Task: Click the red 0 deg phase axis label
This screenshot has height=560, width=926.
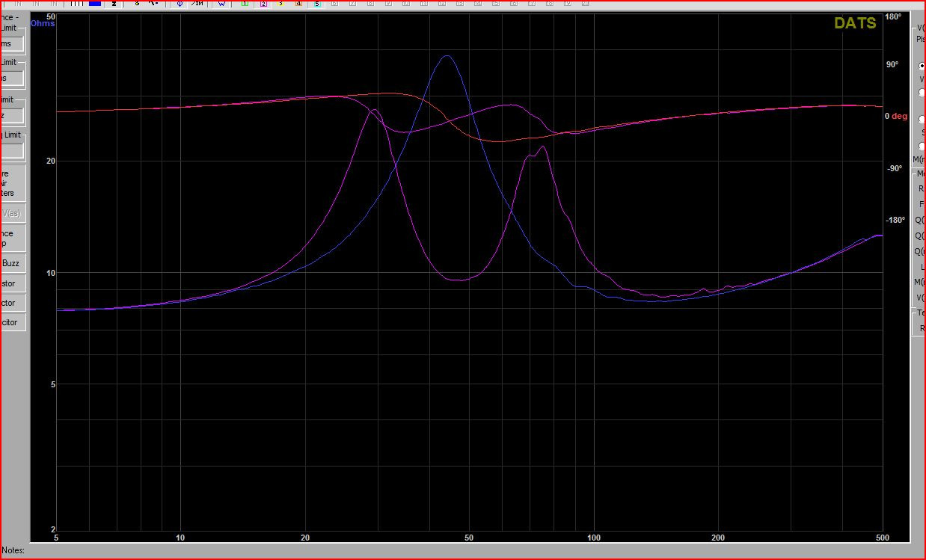Action: tap(896, 116)
